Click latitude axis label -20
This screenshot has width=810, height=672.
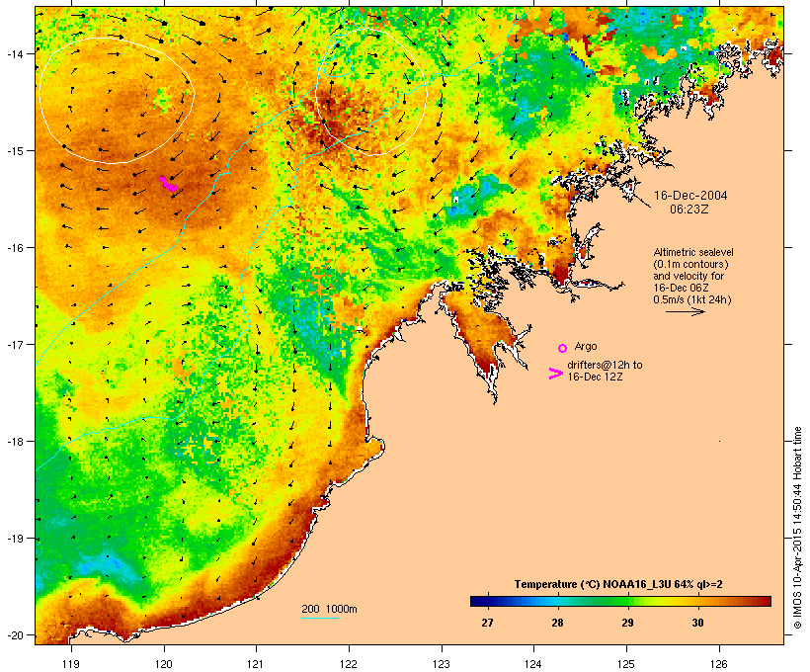tap(14, 634)
